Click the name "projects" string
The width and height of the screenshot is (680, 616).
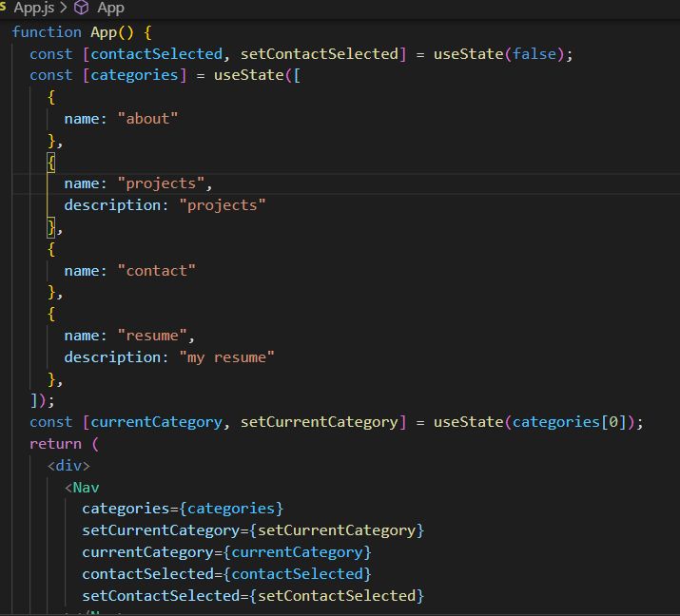click(162, 183)
